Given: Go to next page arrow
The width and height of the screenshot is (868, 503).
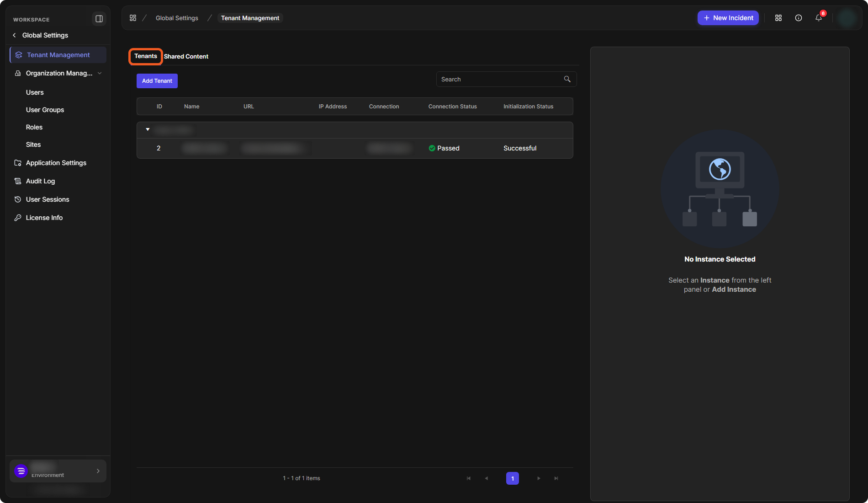Looking at the screenshot, I should click(x=539, y=478).
